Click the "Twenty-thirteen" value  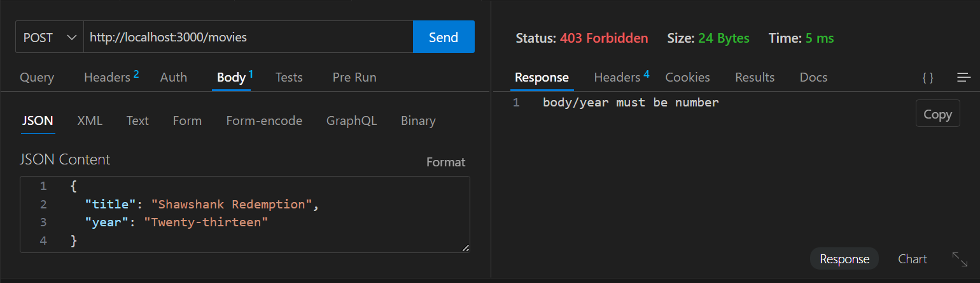coord(206,222)
